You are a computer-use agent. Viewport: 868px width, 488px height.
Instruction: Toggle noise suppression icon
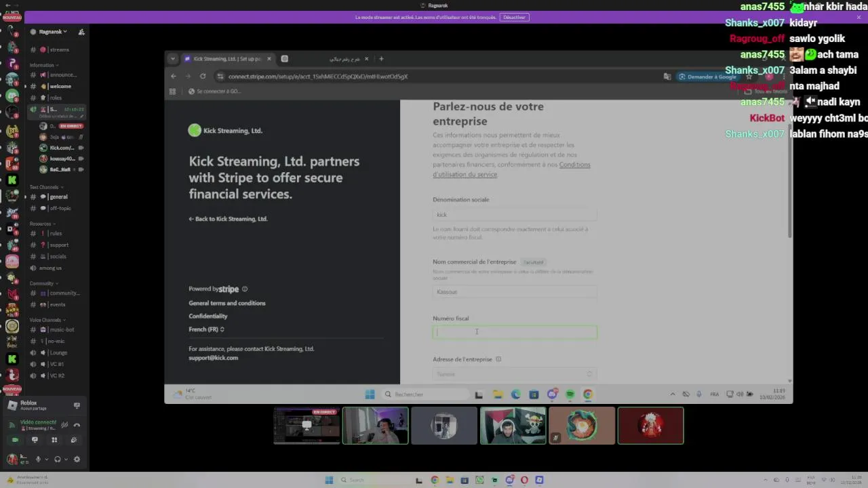point(64,425)
